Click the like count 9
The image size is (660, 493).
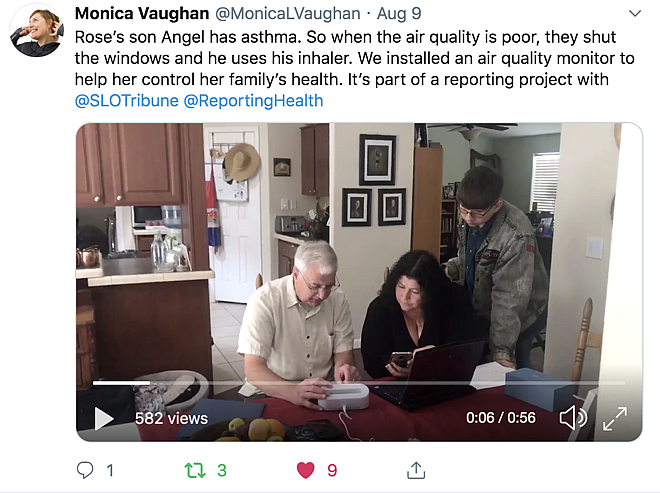point(332,470)
